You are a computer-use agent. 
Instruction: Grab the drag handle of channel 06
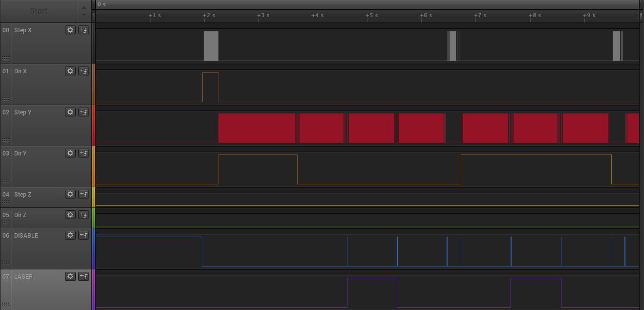tap(6, 264)
